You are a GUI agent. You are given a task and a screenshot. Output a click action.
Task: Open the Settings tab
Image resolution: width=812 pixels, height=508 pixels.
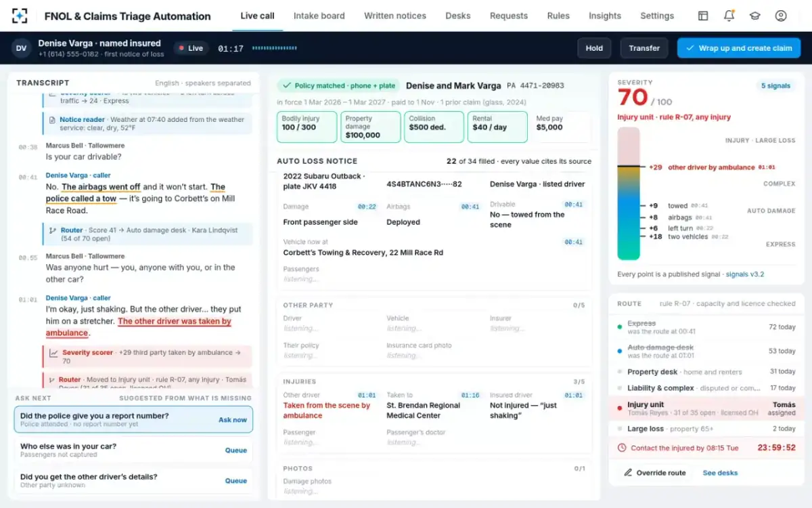pos(657,16)
